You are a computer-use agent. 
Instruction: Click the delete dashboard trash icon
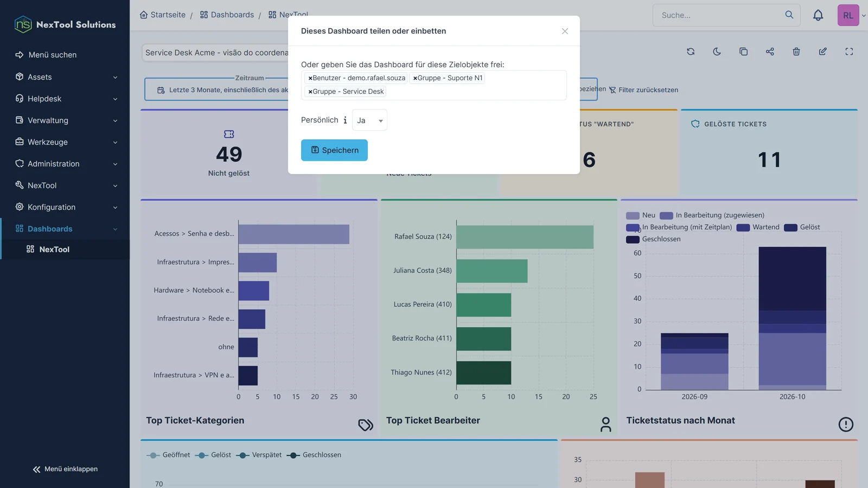click(796, 52)
